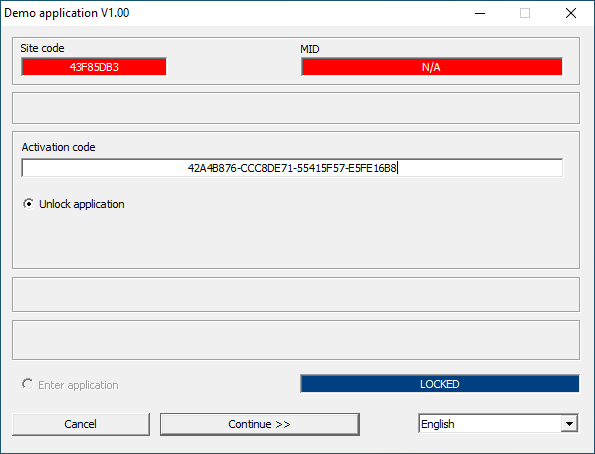The image size is (595, 454).
Task: Click the MID value N/A
Action: [432, 67]
